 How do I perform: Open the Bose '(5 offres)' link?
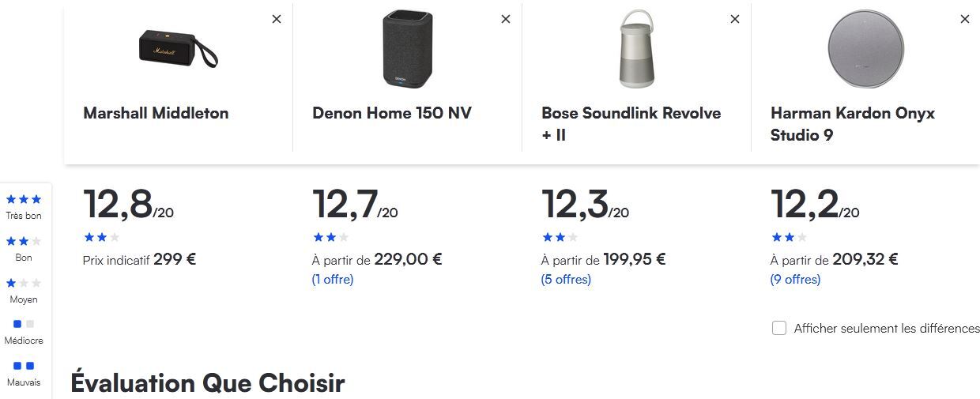click(566, 280)
